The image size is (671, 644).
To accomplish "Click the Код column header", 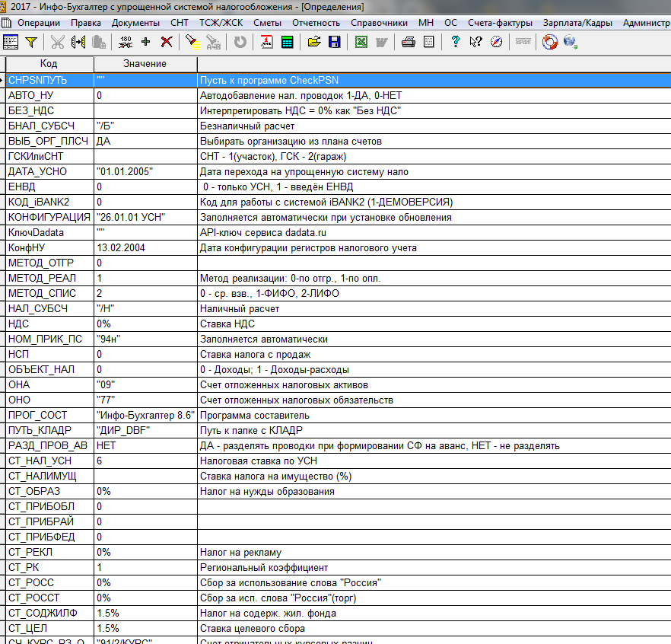I will [49, 64].
